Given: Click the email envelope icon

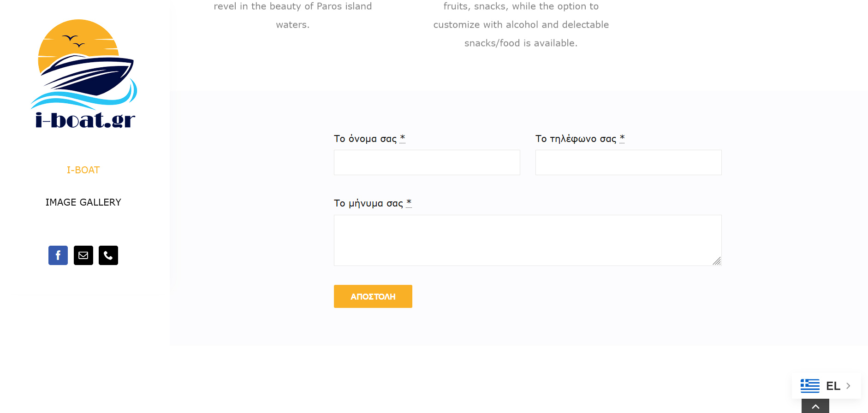Looking at the screenshot, I should click(83, 255).
